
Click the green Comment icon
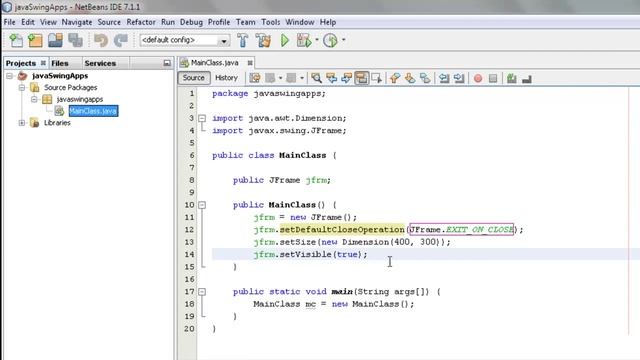[511, 78]
